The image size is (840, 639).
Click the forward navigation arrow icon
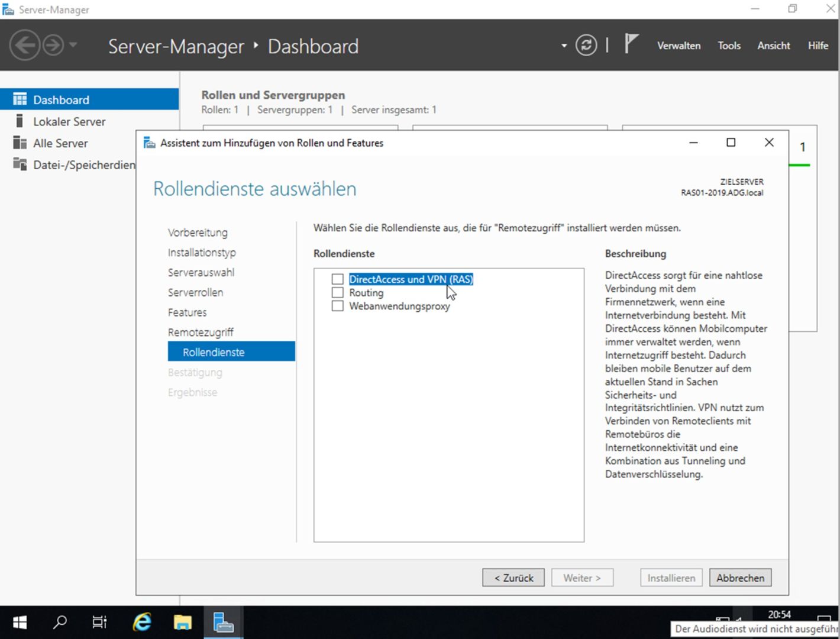[53, 46]
